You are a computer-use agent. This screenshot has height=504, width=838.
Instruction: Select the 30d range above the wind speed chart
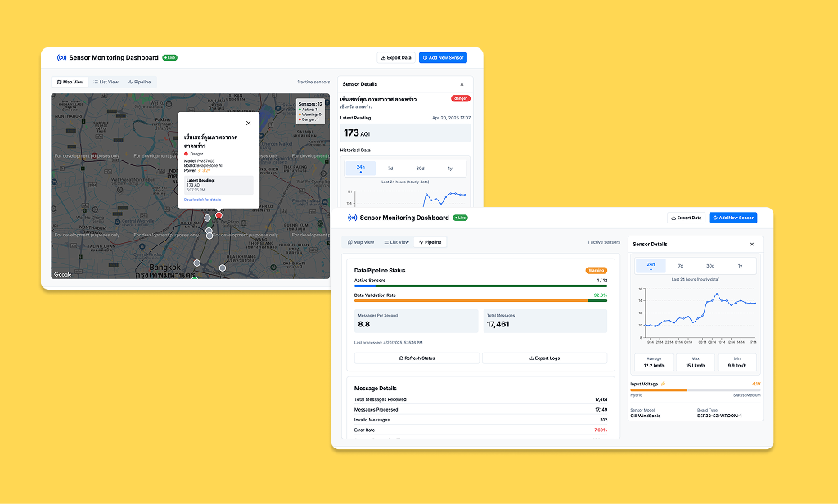pyautogui.click(x=710, y=266)
